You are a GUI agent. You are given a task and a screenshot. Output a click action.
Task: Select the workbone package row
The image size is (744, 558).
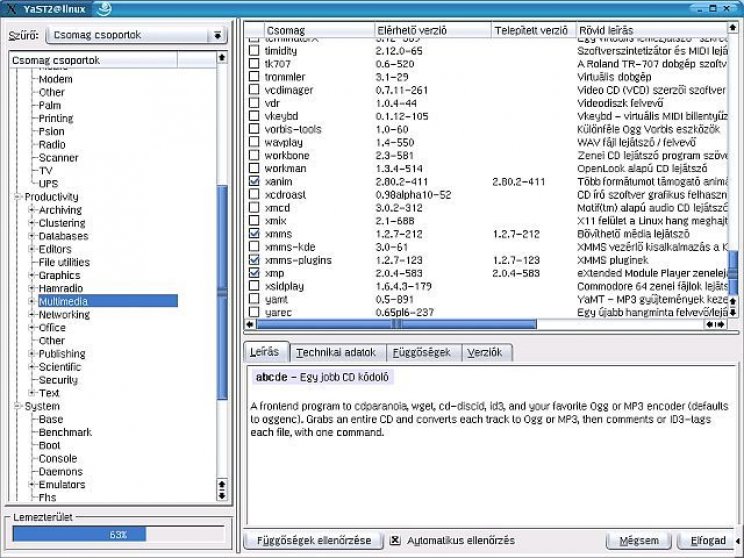tap(486, 155)
